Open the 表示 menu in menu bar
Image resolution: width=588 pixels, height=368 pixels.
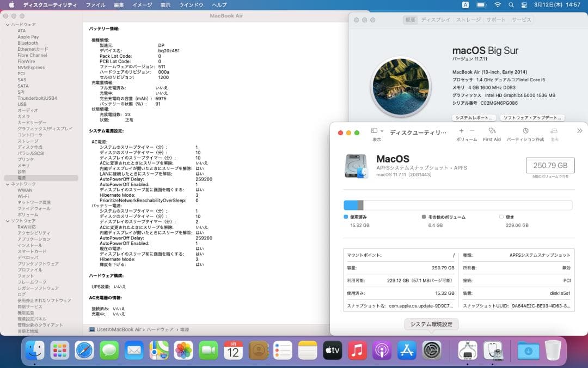[x=166, y=5]
